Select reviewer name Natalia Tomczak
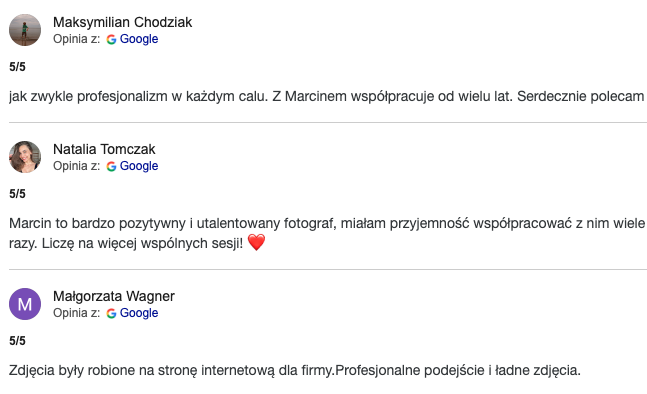The width and height of the screenshot is (647, 394). tap(104, 149)
